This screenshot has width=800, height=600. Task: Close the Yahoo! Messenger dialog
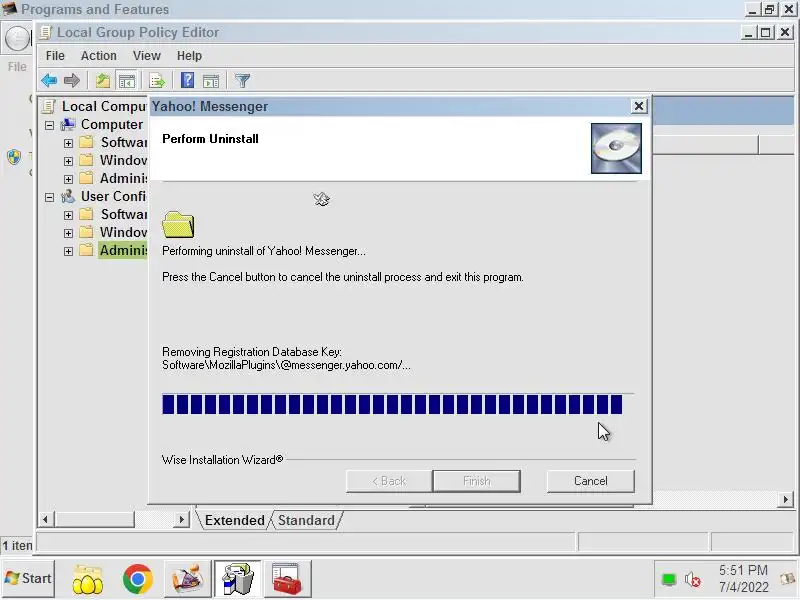(638, 106)
